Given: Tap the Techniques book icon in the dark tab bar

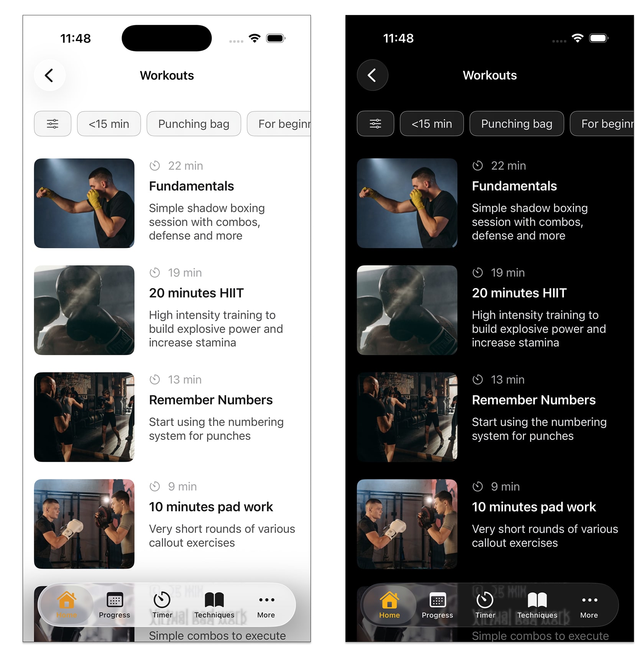Looking at the screenshot, I should click(x=537, y=600).
